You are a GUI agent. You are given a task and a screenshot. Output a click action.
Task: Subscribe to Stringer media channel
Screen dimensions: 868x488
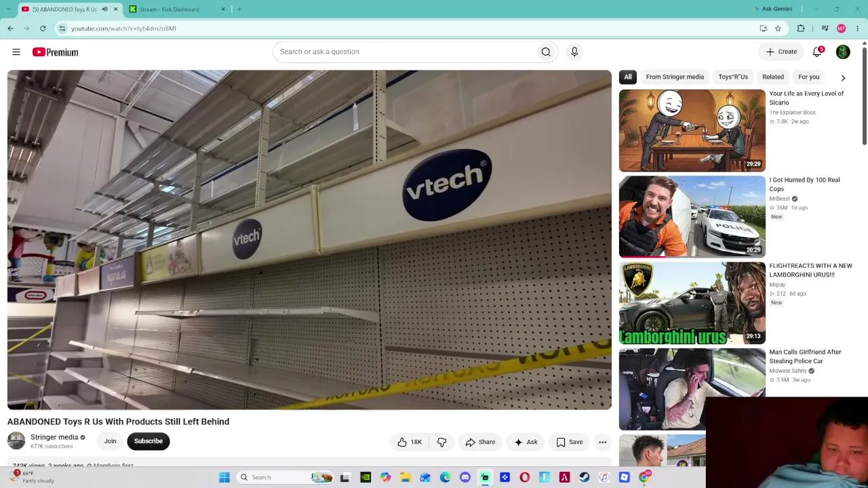(148, 441)
